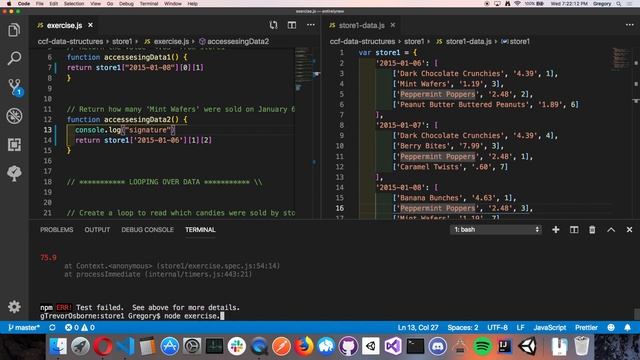640x360 pixels.
Task: Click the master branch status item
Action: [x=24, y=327]
